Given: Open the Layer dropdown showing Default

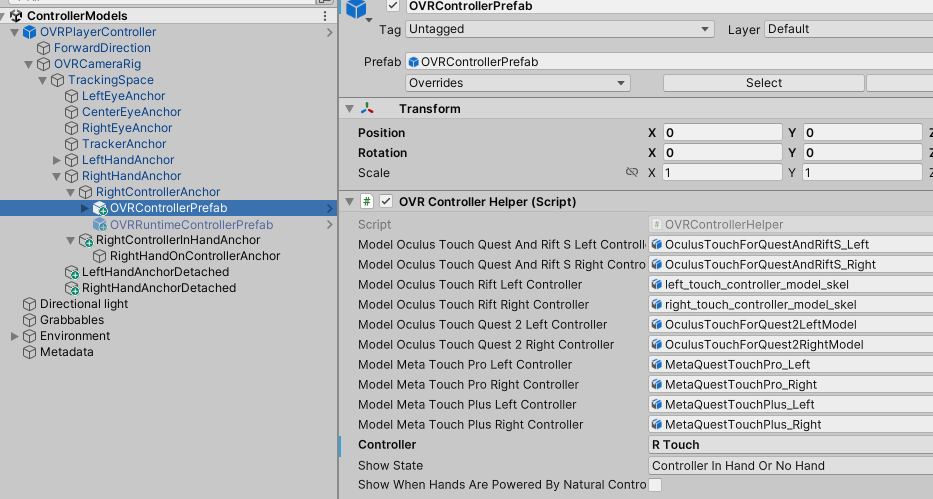Looking at the screenshot, I should point(849,29).
